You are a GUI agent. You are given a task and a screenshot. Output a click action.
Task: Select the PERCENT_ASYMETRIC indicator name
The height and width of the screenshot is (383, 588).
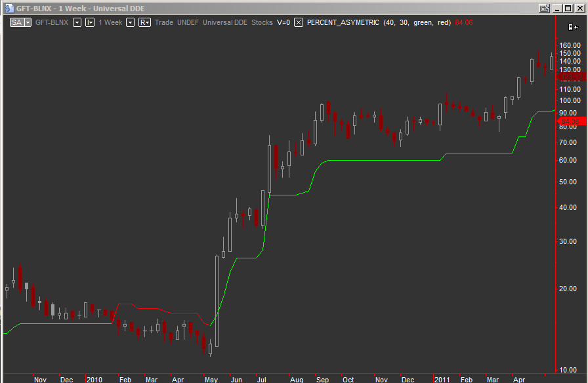pyautogui.click(x=343, y=22)
